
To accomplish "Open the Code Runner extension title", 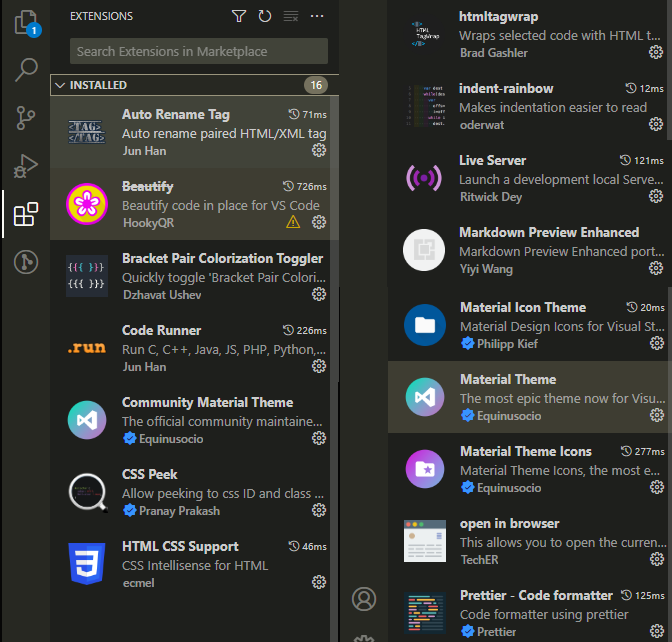I will [x=161, y=330].
